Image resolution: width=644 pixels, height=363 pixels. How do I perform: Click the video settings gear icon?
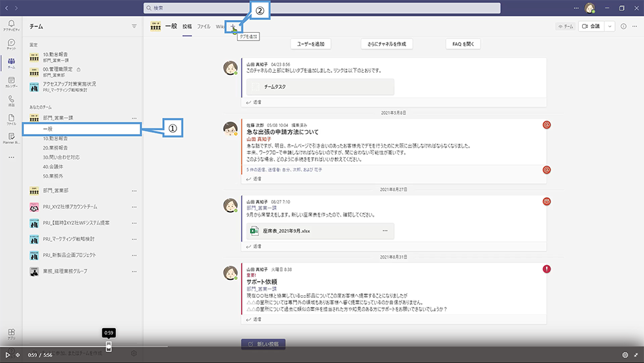coord(625,355)
